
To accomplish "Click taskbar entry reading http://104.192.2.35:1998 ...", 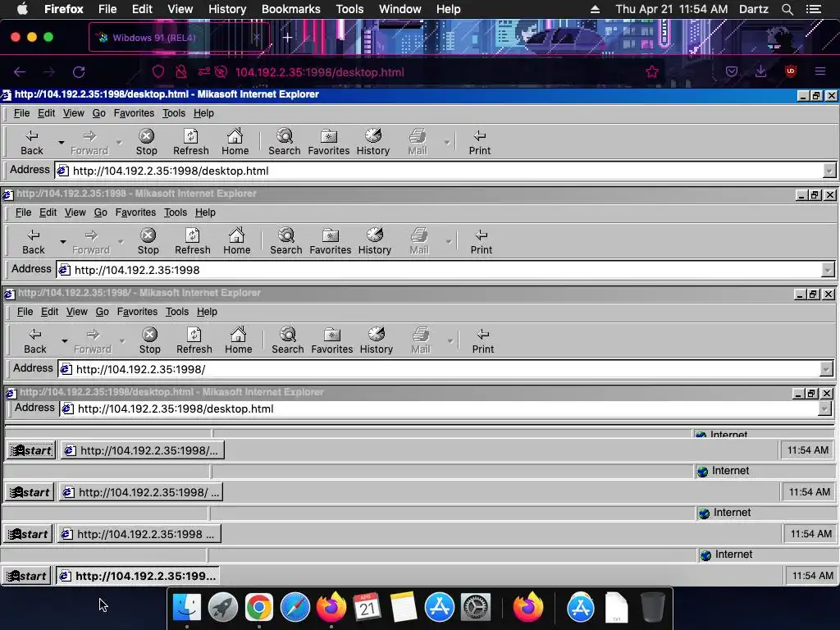I will click(x=139, y=534).
